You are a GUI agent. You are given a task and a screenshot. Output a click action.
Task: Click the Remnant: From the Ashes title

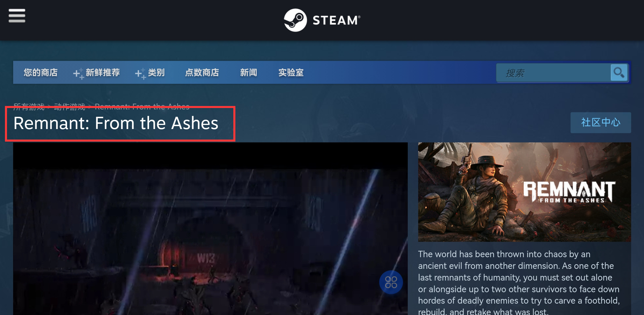pyautogui.click(x=116, y=123)
